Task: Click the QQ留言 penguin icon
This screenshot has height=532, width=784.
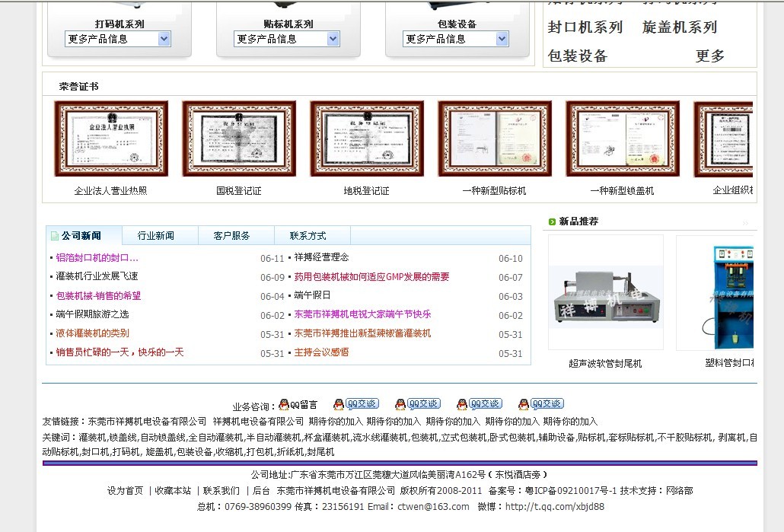Action: (284, 404)
